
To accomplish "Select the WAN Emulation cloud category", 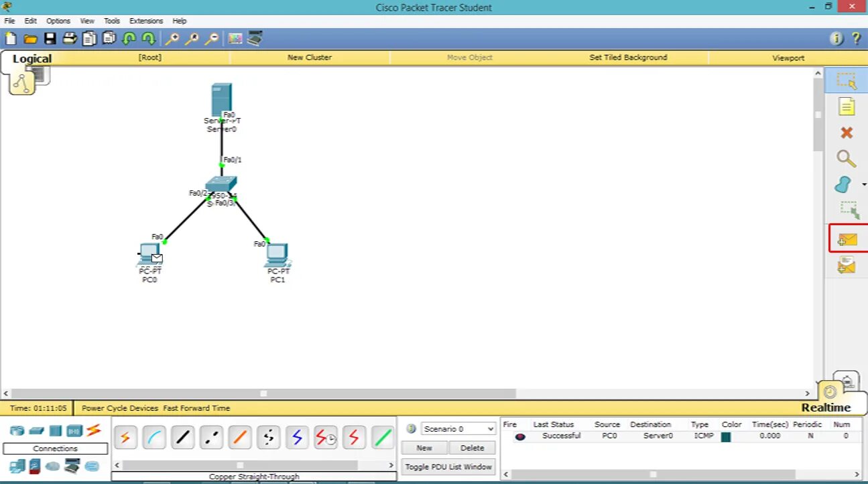I will tap(52, 466).
